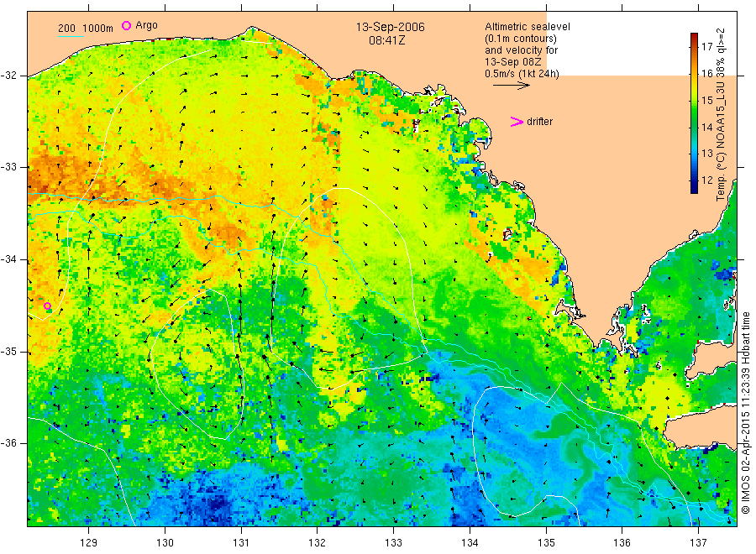Click the latitude label -33
Screen dimensions: 756x554
8,167
